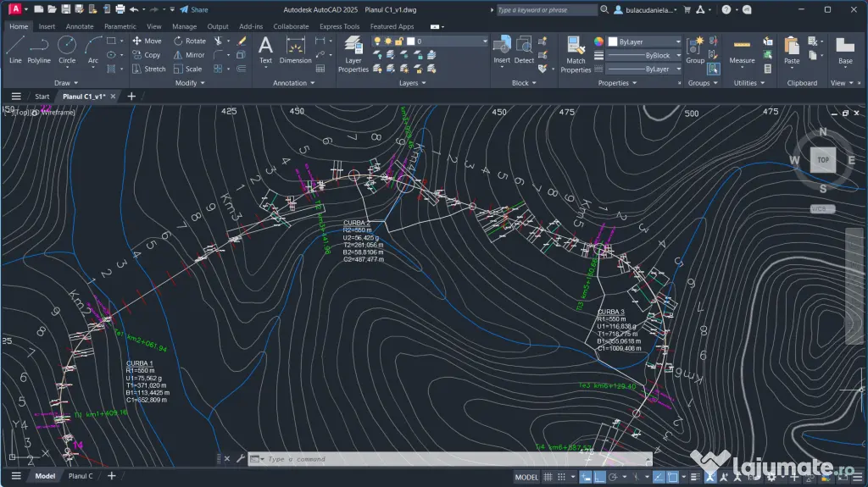
Task: Create new drawing tab with plus
Action: click(131, 97)
